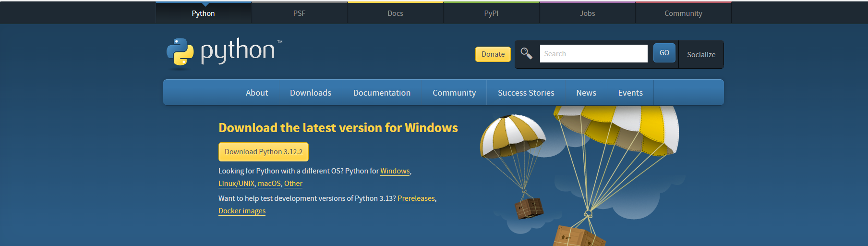The height and width of the screenshot is (246, 868).
Task: Open the Downloads navigation menu
Action: 311,93
